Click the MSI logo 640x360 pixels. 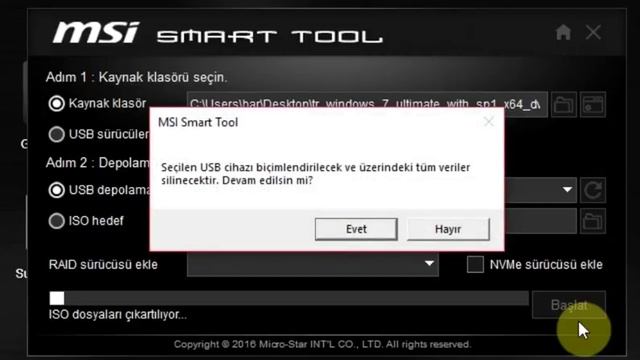[x=96, y=33]
